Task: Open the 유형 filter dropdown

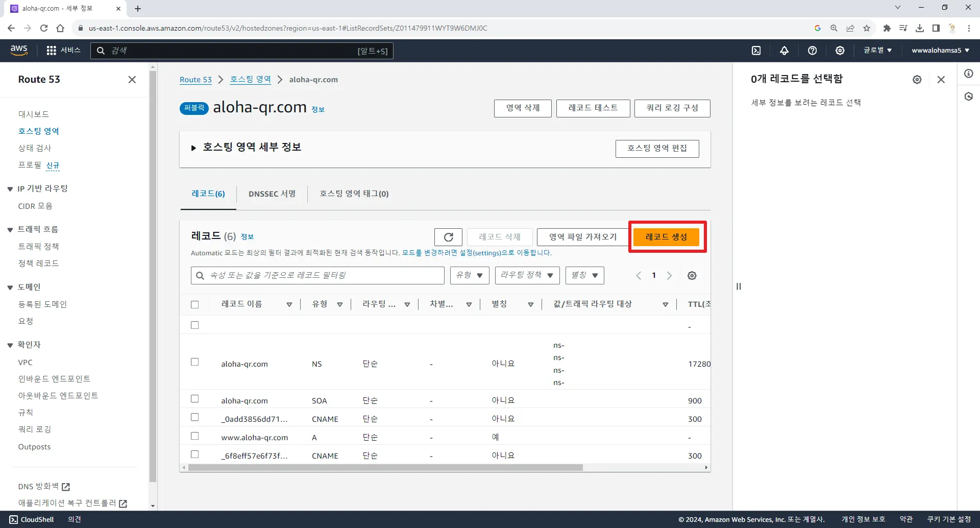Action: coord(470,276)
